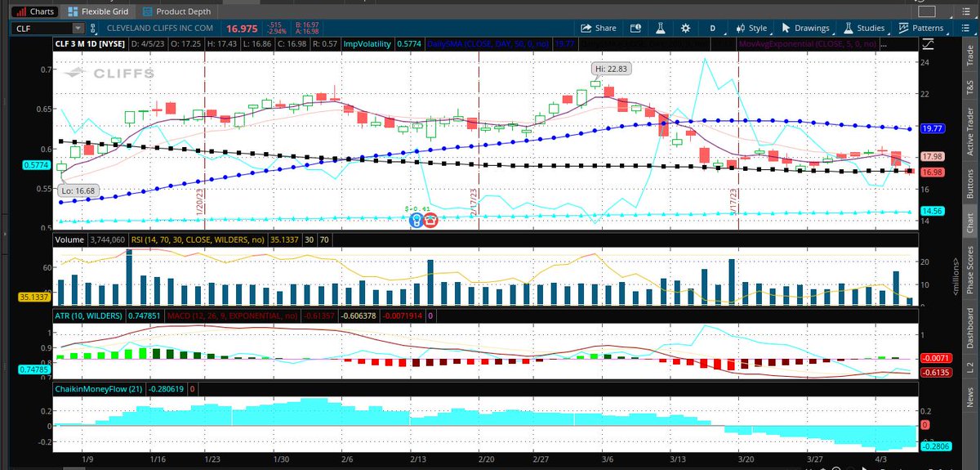Click the MACD study label

232,315
